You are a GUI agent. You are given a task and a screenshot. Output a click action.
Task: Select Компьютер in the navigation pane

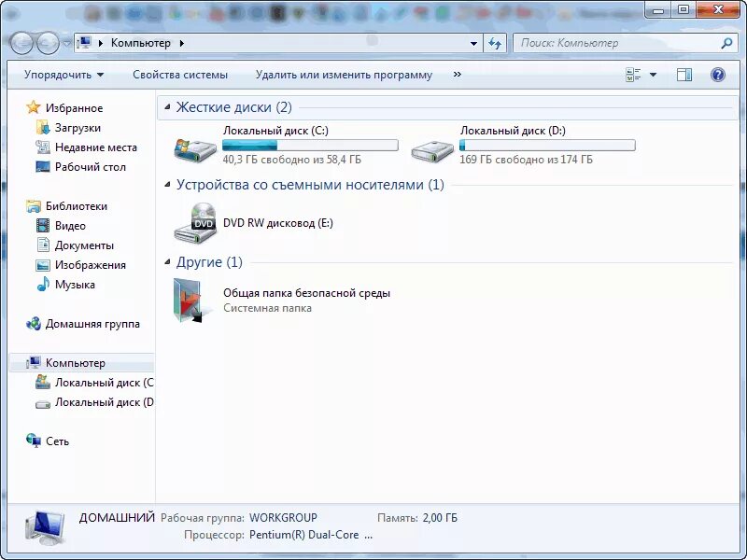point(77,362)
